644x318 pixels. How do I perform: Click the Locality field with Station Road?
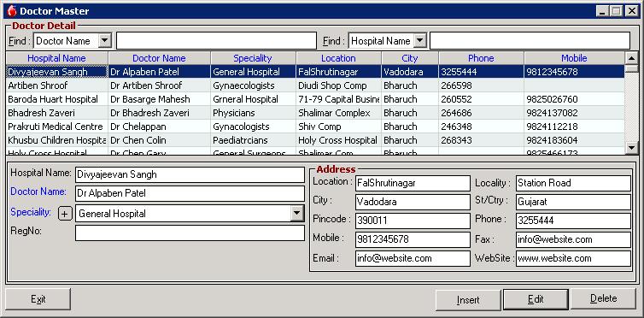point(573,183)
